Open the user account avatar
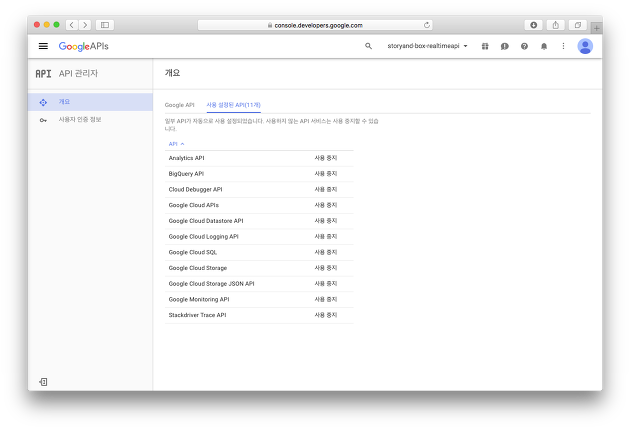This screenshot has height=430, width=630. (x=585, y=46)
